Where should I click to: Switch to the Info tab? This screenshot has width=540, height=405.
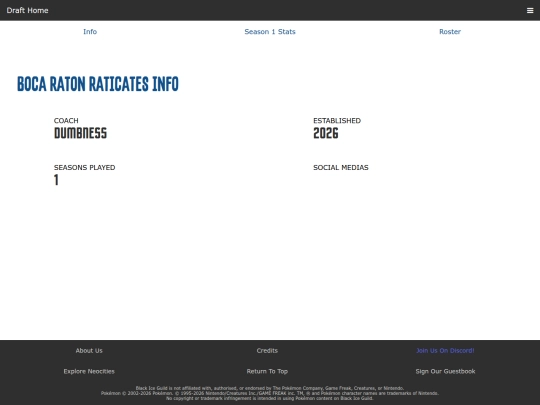pyautogui.click(x=90, y=32)
